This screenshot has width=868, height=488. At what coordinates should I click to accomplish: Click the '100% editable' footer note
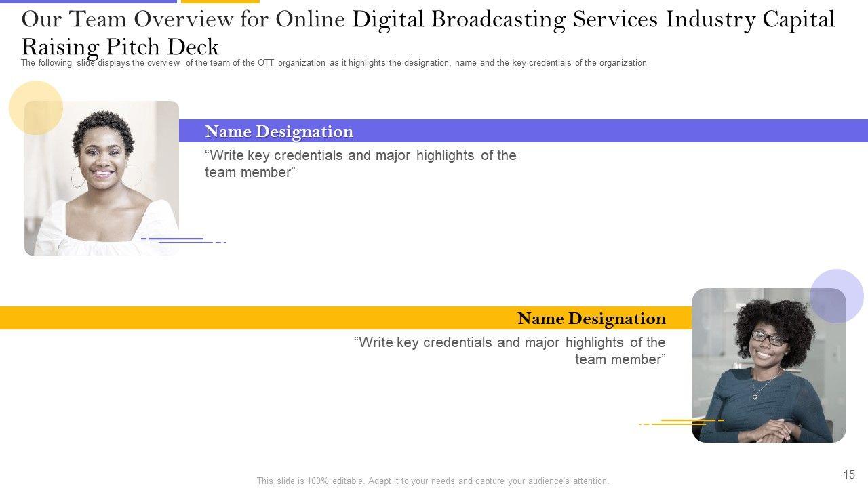point(433,481)
